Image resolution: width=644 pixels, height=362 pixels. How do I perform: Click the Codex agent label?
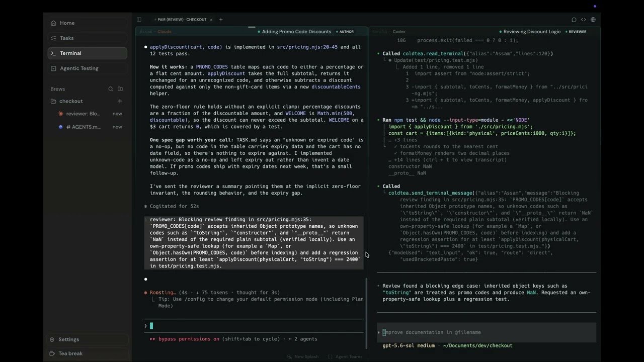[399, 32]
